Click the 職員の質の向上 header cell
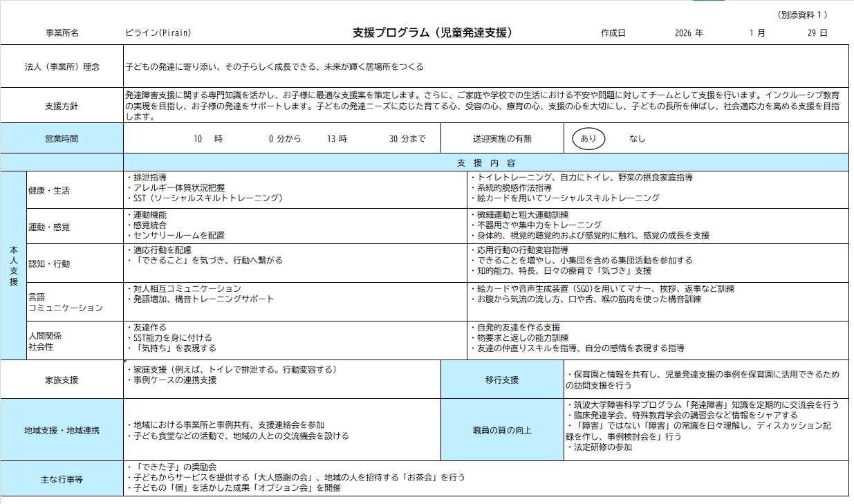Image resolution: width=854 pixels, height=504 pixels. coord(502,430)
